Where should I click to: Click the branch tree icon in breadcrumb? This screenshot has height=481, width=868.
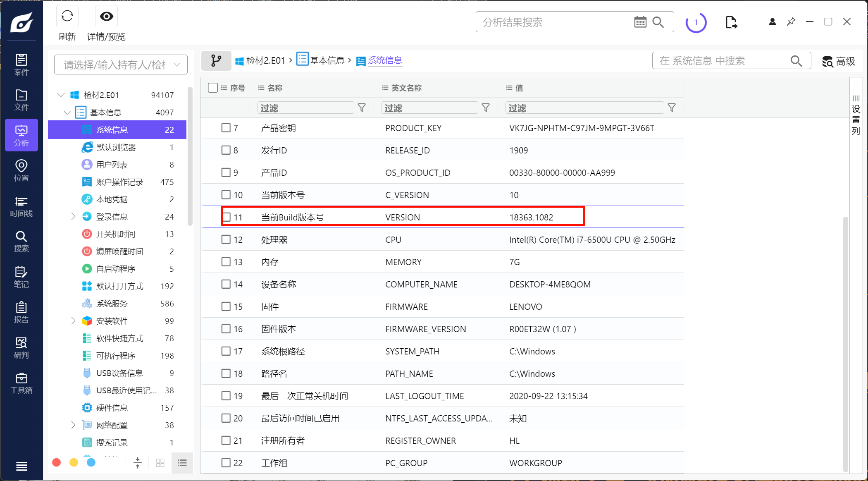pyautogui.click(x=216, y=61)
